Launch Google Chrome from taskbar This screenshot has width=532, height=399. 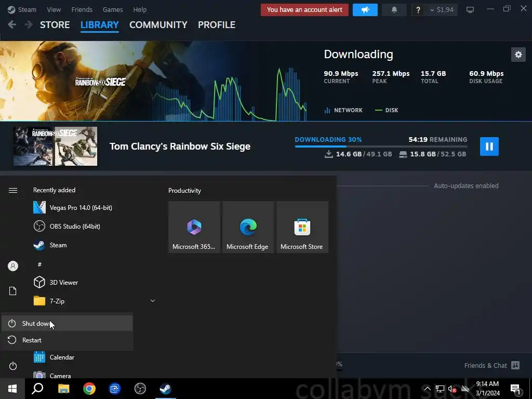pyautogui.click(x=89, y=389)
